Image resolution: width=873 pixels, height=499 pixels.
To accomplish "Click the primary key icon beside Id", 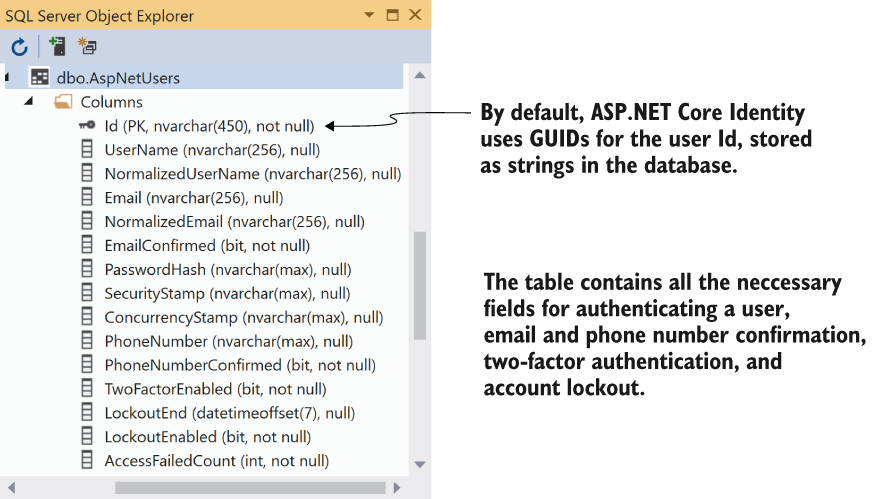I will pyautogui.click(x=87, y=126).
